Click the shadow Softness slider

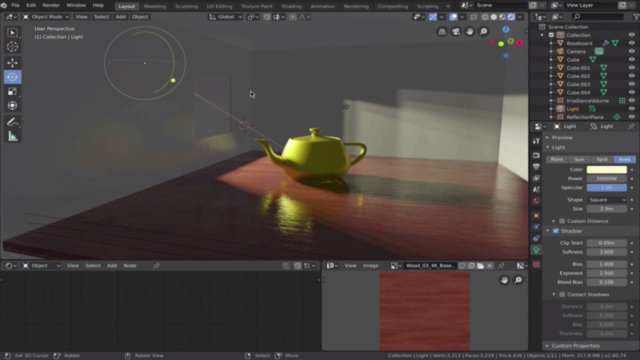[607, 252]
